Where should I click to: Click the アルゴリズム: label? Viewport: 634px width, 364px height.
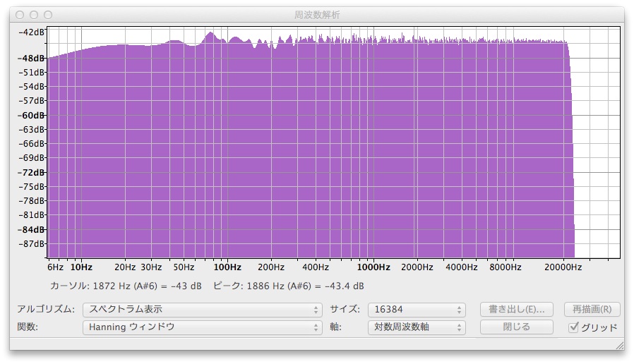coord(46,310)
